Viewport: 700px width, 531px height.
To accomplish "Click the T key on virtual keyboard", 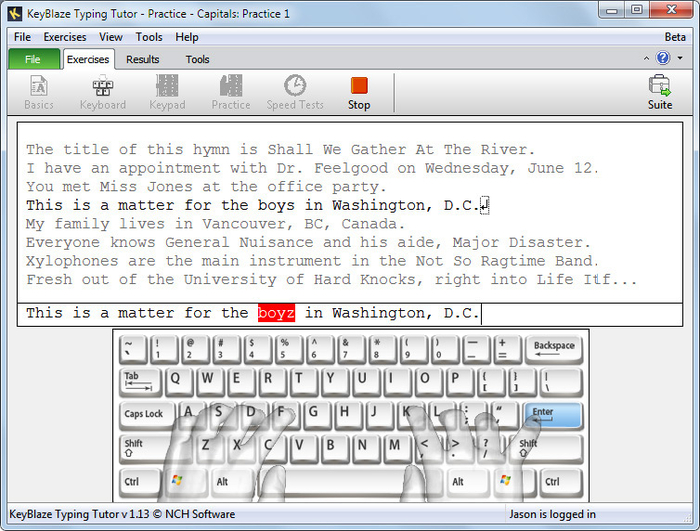I will pyautogui.click(x=303, y=382).
